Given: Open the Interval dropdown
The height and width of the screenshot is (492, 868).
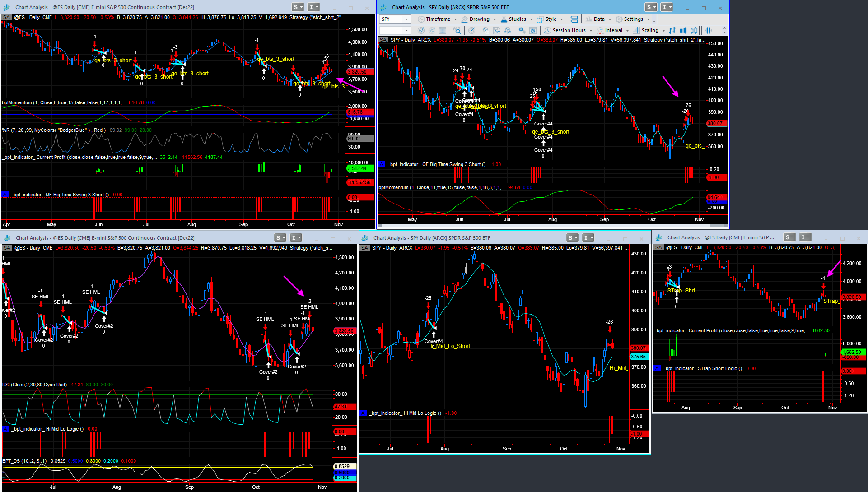Looking at the screenshot, I should pos(613,30).
